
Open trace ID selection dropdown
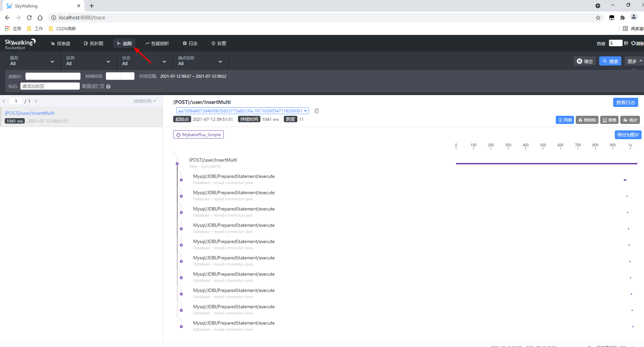point(242,111)
